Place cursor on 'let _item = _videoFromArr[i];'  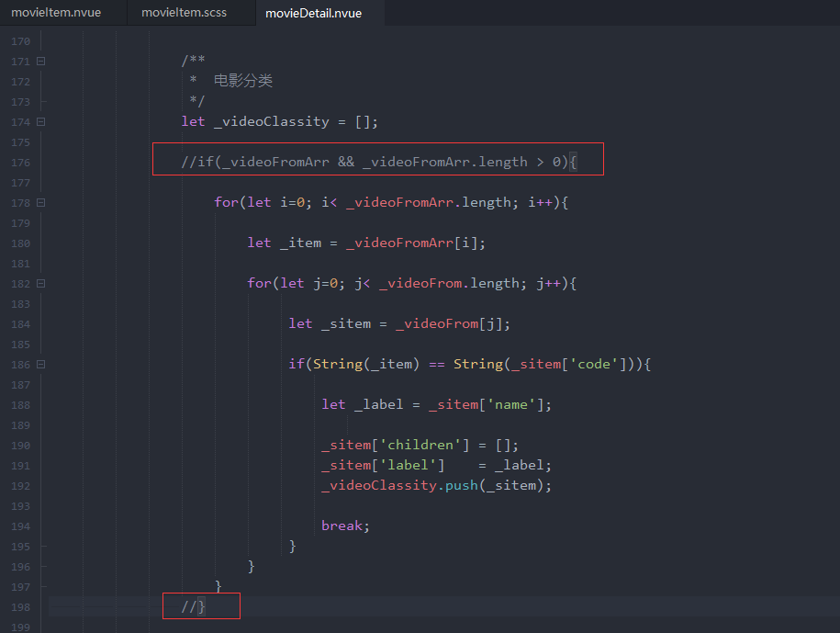point(366,243)
